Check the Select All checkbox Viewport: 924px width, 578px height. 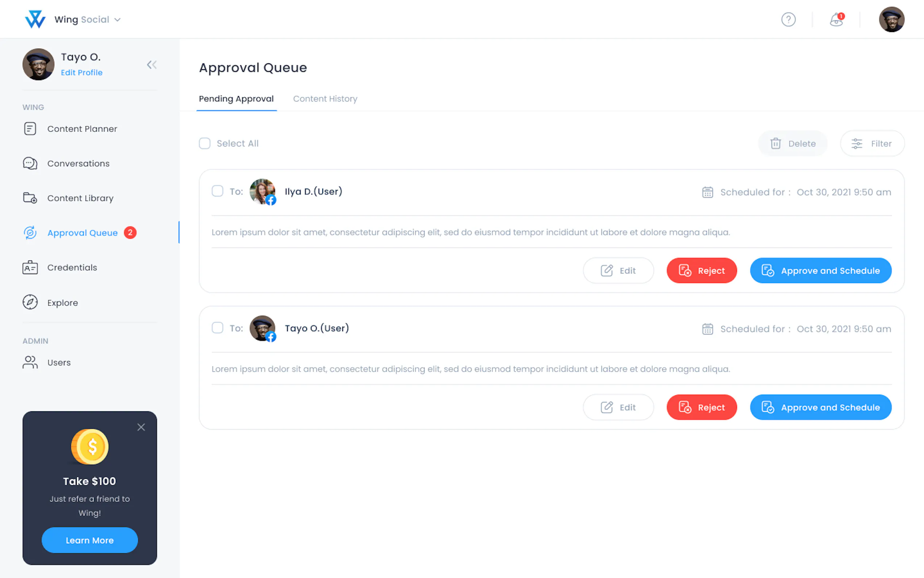click(205, 143)
